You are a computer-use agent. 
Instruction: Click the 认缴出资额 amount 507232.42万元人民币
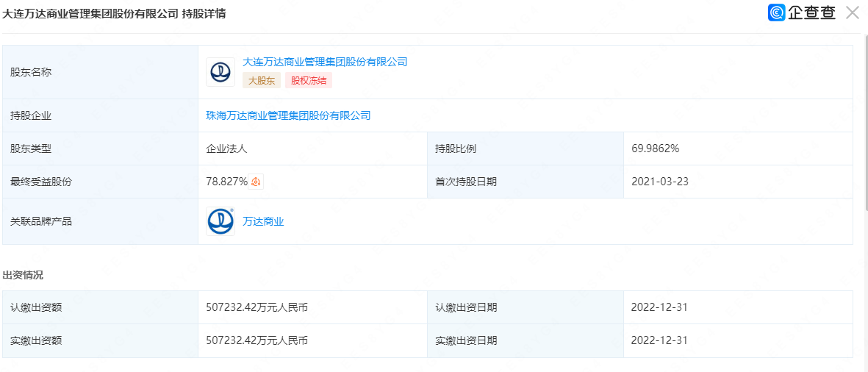257,307
